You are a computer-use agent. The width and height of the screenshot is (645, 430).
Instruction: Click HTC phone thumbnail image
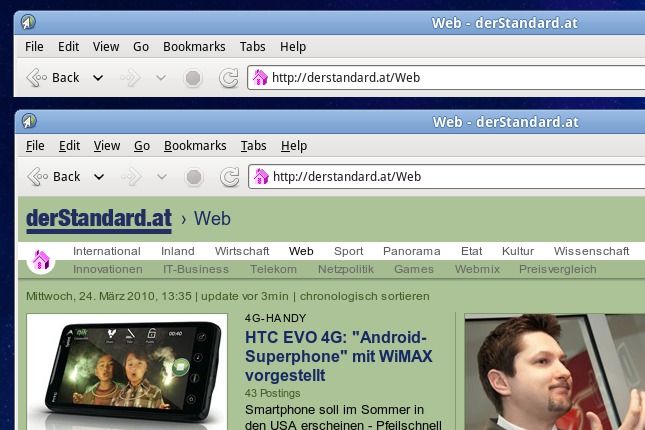[x=127, y=372]
